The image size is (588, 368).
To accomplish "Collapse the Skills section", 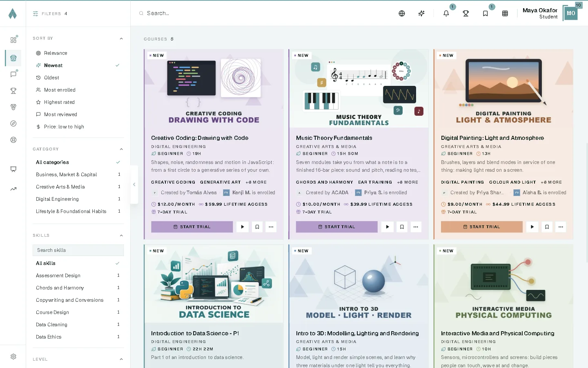I will (121, 236).
